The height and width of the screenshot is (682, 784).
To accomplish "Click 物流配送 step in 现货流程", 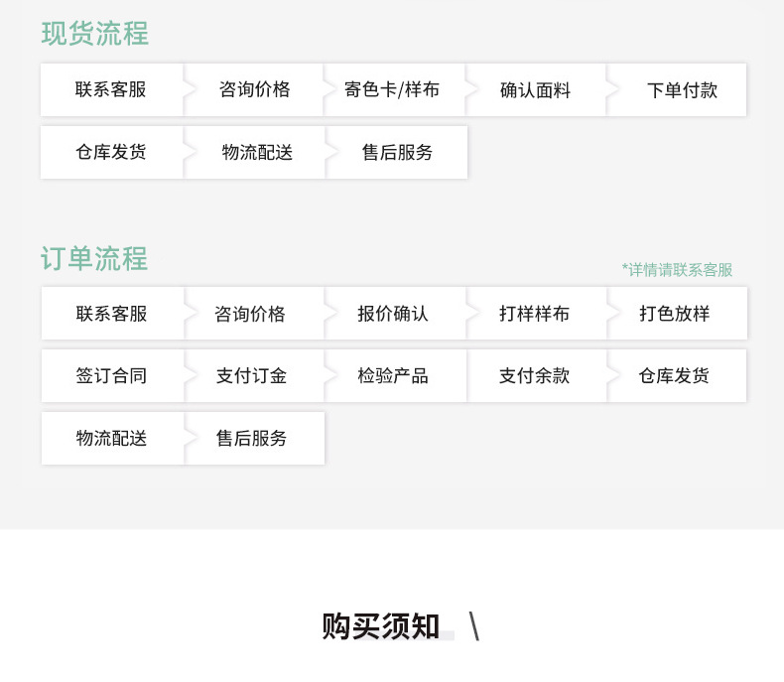I will click(x=254, y=153).
